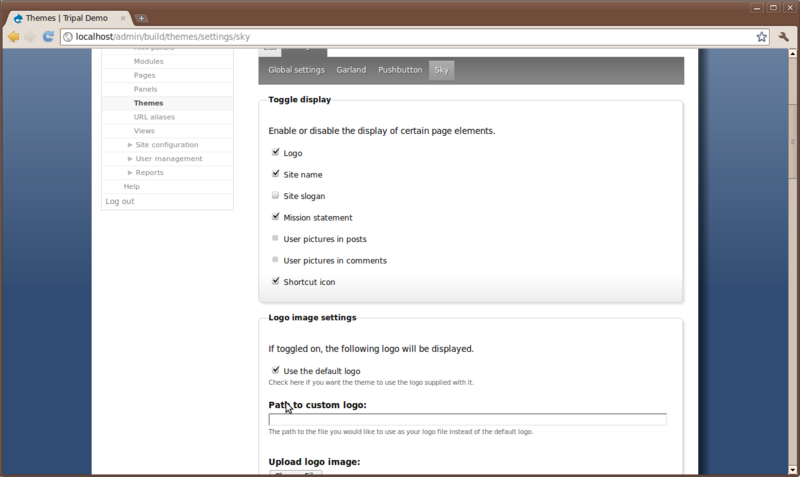Switch to the Pushbutton theme tab
Image resolution: width=800 pixels, height=477 pixels.
(x=400, y=70)
